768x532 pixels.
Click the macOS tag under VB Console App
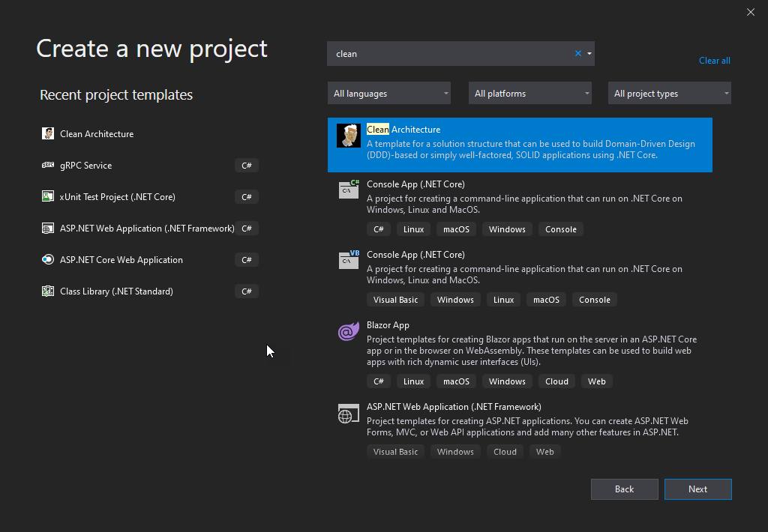click(546, 300)
